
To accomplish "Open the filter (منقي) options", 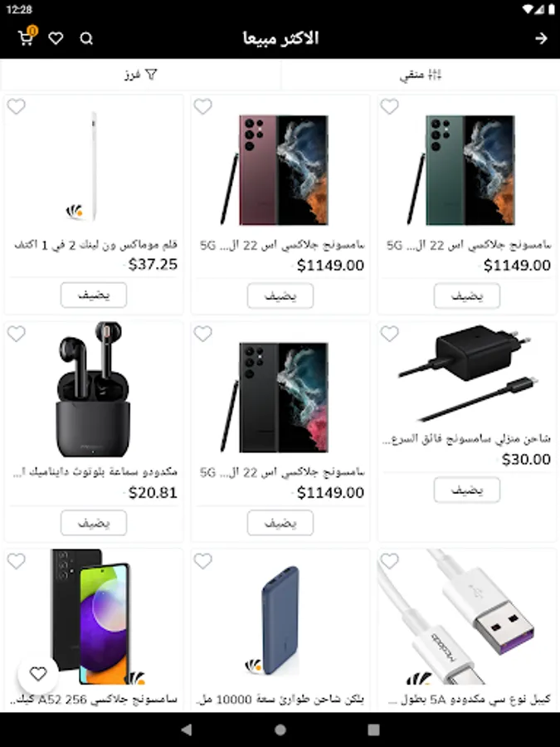I will [421, 75].
